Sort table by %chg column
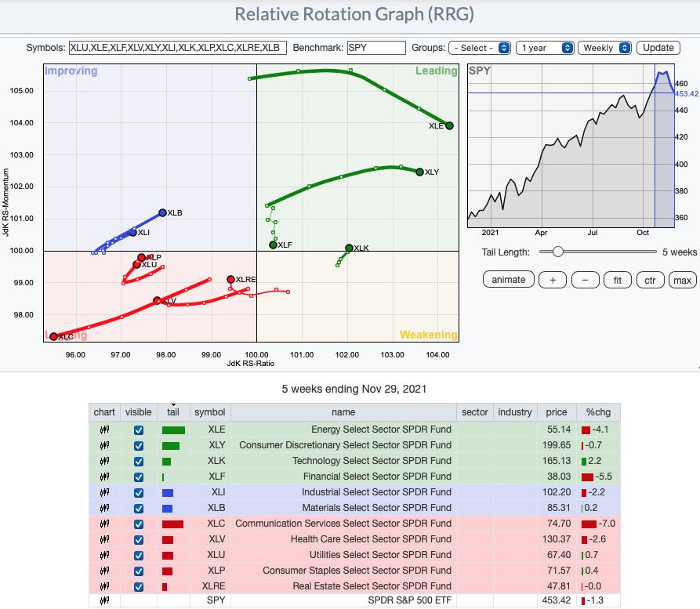700x609 pixels. click(597, 412)
